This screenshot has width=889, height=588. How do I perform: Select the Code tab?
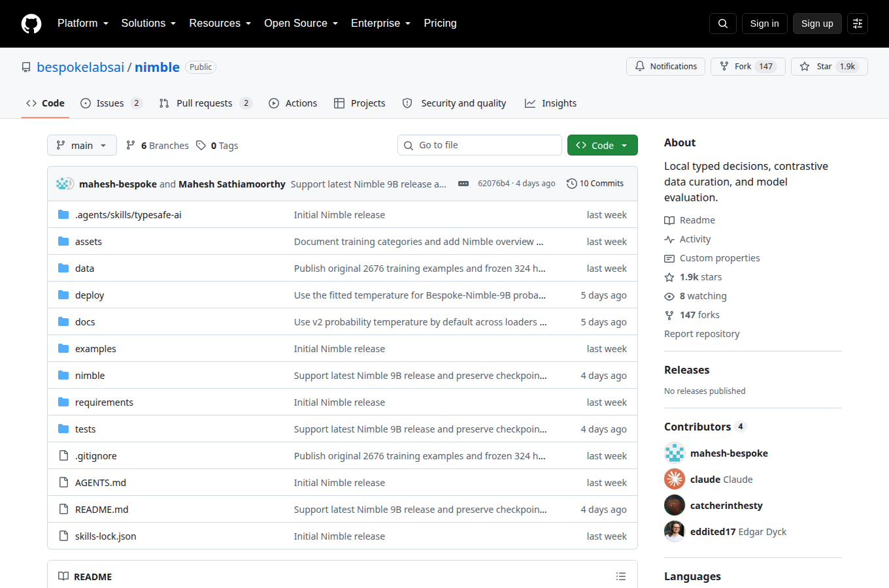click(45, 103)
